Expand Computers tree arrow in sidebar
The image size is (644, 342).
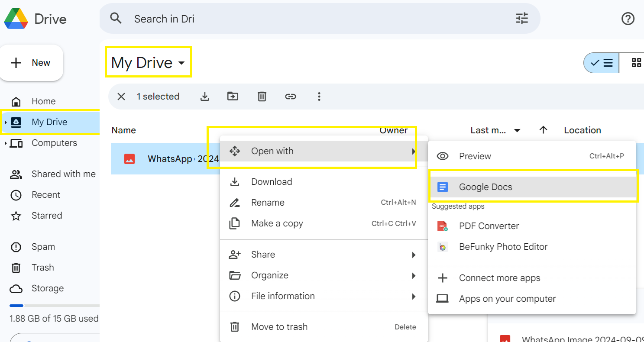pyautogui.click(x=5, y=143)
